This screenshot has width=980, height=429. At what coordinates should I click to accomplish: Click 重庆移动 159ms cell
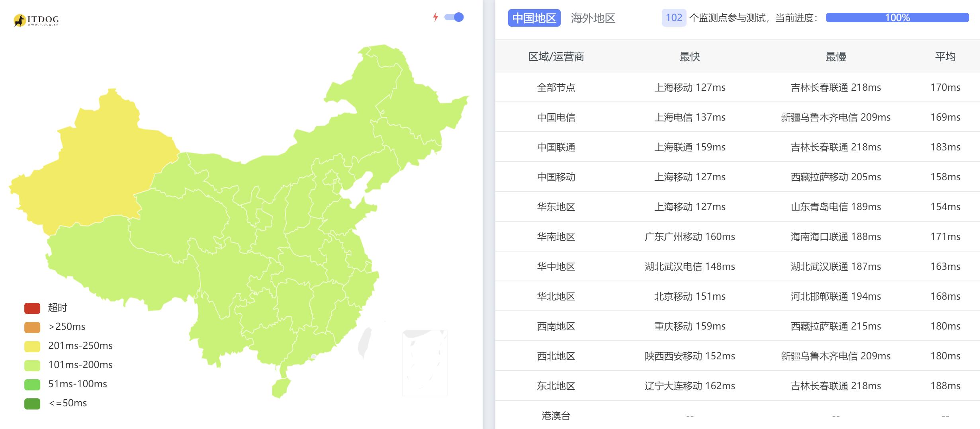[690, 326]
